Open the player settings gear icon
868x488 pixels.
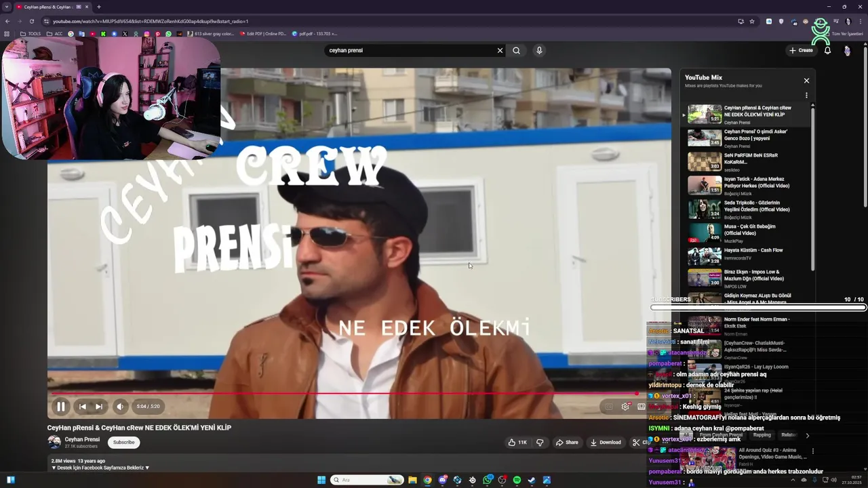pos(625,407)
